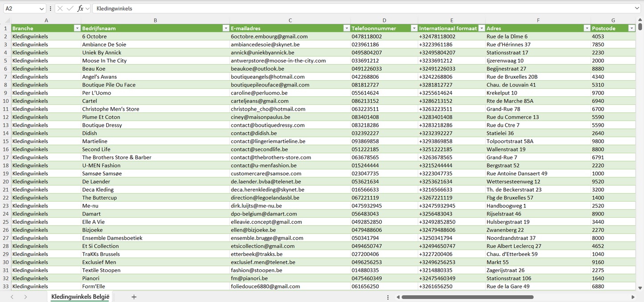The height and width of the screenshot is (302, 644).
Task: Click the next sheet navigation arrow
Action: (x=25, y=297)
